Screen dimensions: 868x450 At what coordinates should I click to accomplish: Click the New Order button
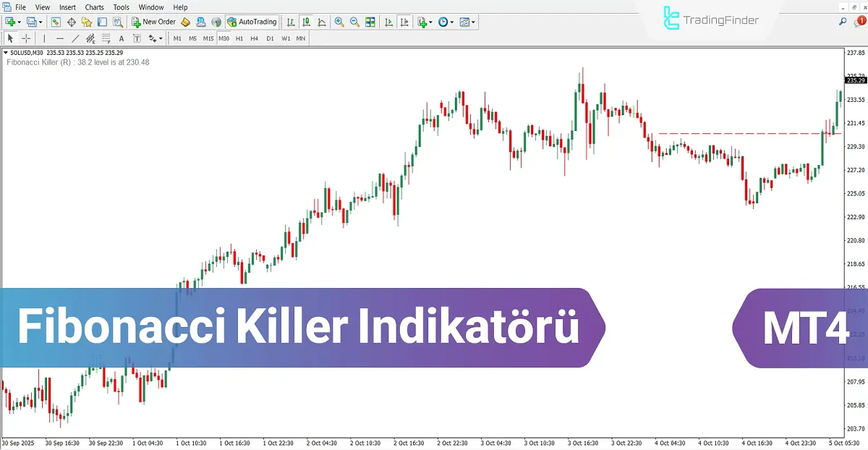point(154,22)
